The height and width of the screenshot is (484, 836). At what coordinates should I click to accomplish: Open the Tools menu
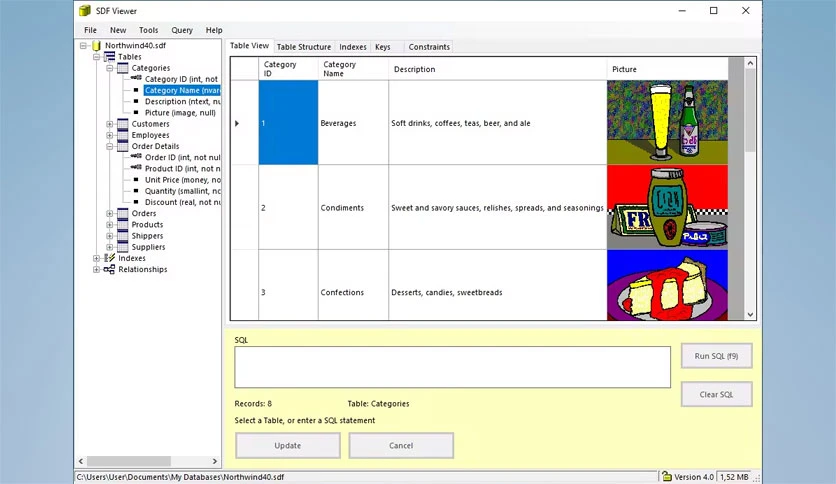[148, 30]
